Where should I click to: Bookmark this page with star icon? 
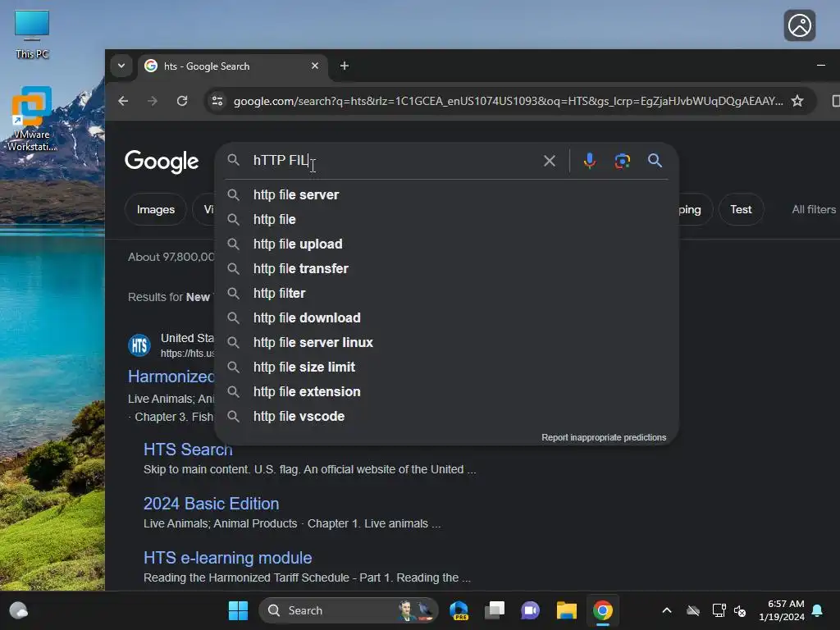797,101
